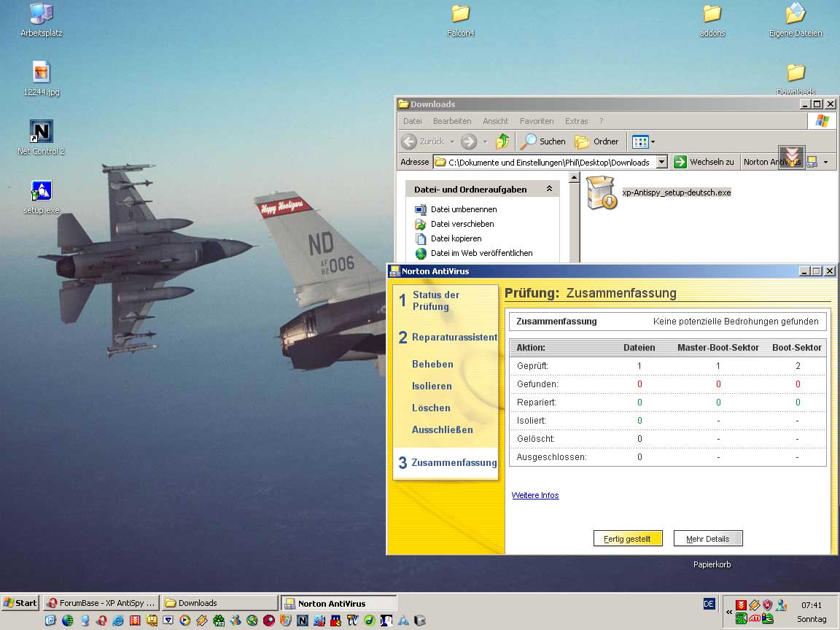The image size is (840, 630).
Task: Select Löschen in Norton sidebar
Action: coord(431,408)
